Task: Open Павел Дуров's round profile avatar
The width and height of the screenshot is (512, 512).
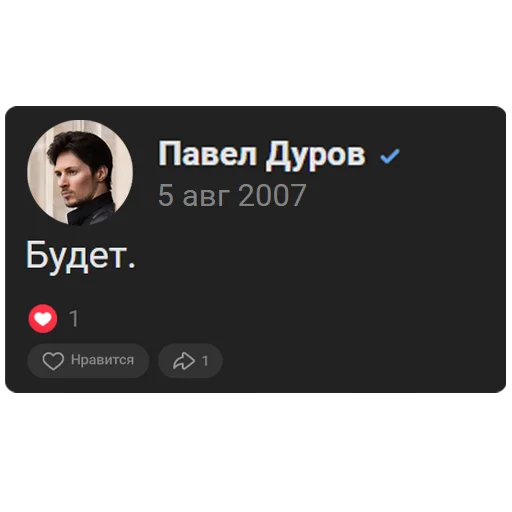Action: (x=80, y=173)
